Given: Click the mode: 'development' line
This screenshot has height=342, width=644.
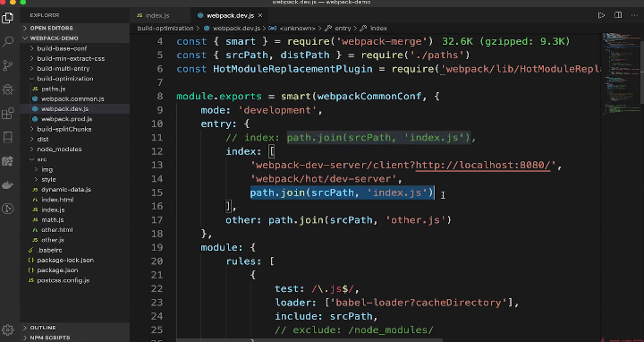Looking at the screenshot, I should [261, 110].
